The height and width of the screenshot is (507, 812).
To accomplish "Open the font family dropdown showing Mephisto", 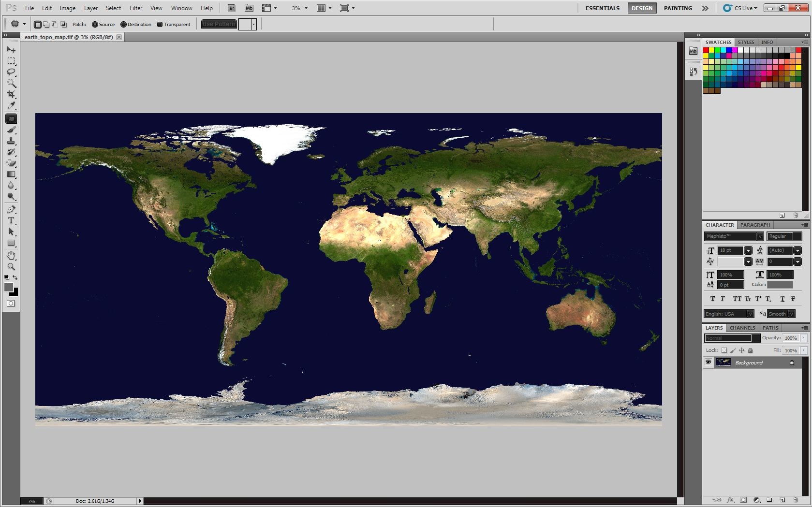I will point(759,236).
